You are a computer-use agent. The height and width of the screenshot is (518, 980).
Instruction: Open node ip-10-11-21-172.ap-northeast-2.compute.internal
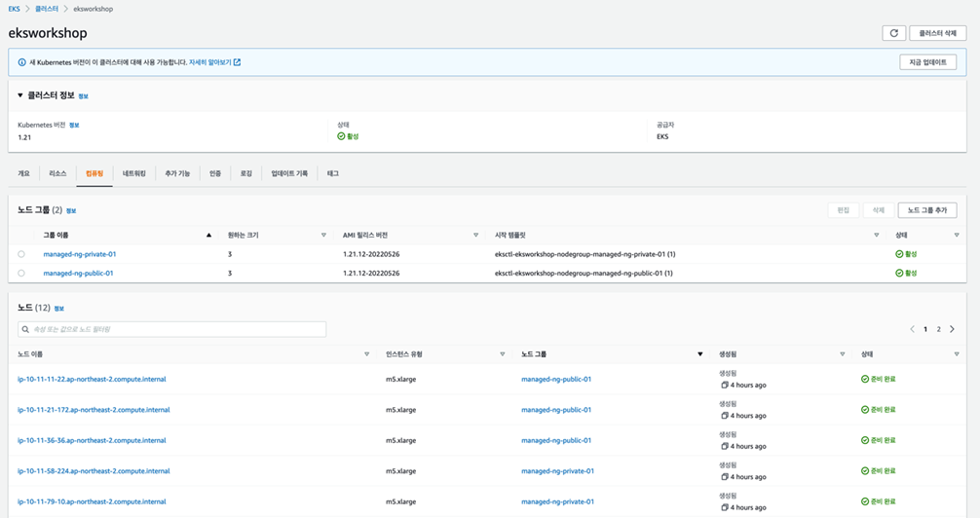pos(94,410)
